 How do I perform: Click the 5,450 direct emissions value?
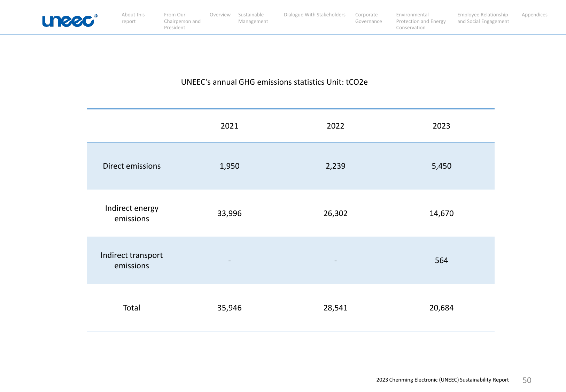(441, 166)
